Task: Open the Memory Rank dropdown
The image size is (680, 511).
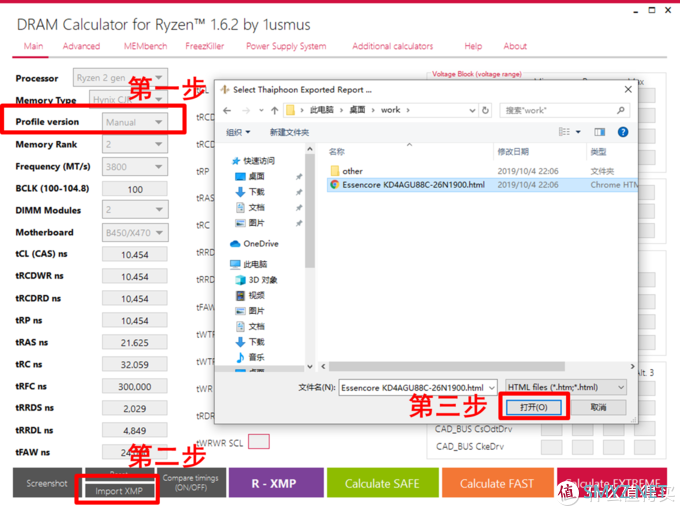Action: (135, 144)
